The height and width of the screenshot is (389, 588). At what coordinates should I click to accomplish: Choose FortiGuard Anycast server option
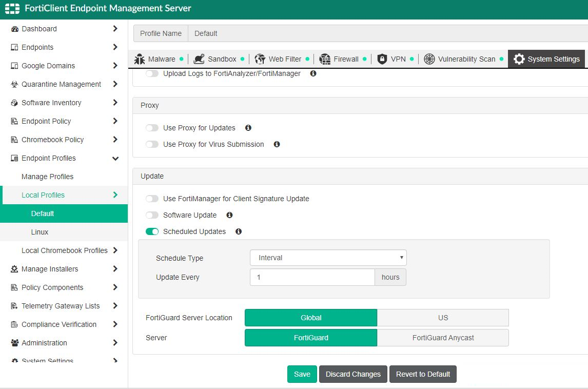click(443, 338)
